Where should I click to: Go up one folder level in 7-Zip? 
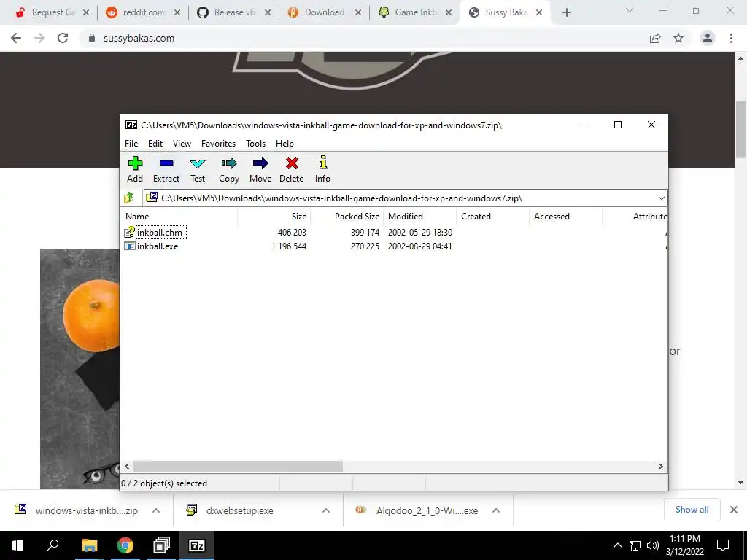click(128, 198)
